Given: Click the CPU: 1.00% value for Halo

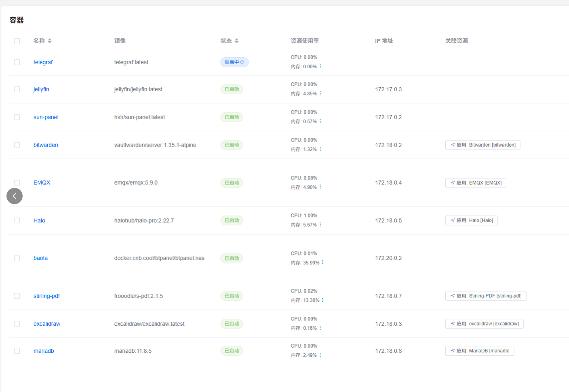Looking at the screenshot, I should click(x=304, y=215).
